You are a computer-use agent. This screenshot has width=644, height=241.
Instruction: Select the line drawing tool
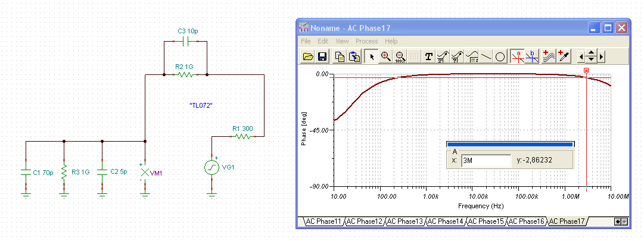(x=486, y=57)
